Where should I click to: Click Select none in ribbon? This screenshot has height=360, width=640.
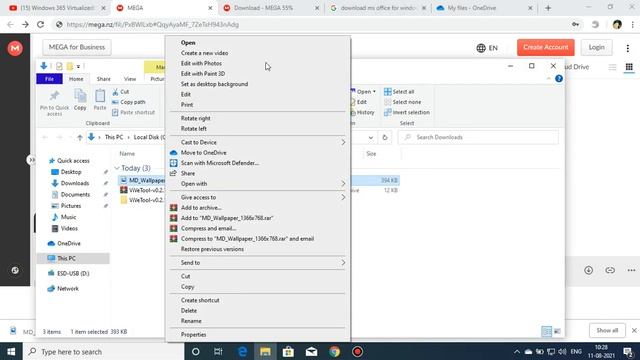pos(402,102)
